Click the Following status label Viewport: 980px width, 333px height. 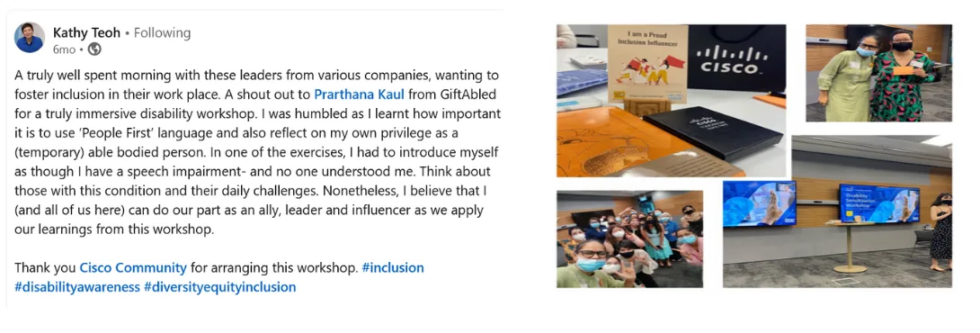tap(163, 32)
